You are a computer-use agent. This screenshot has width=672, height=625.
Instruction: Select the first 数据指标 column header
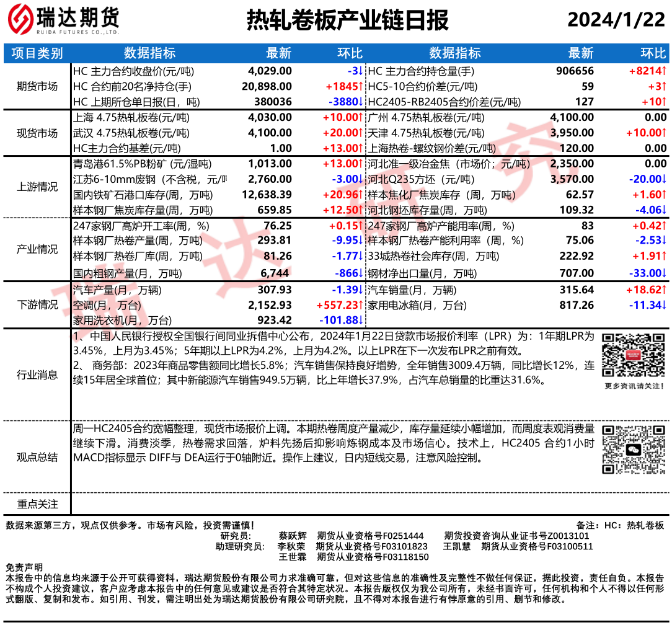point(149,53)
